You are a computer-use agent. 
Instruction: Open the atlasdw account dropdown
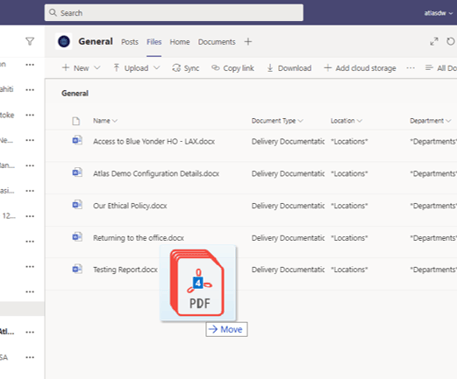[438, 13]
